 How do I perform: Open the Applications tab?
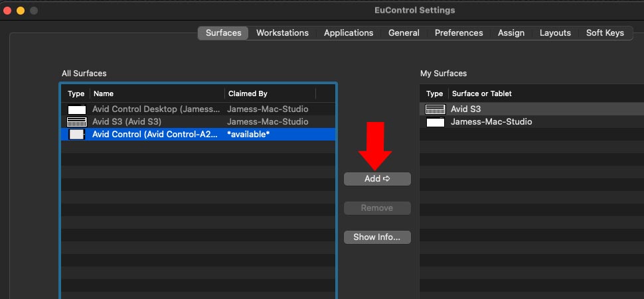tap(349, 32)
